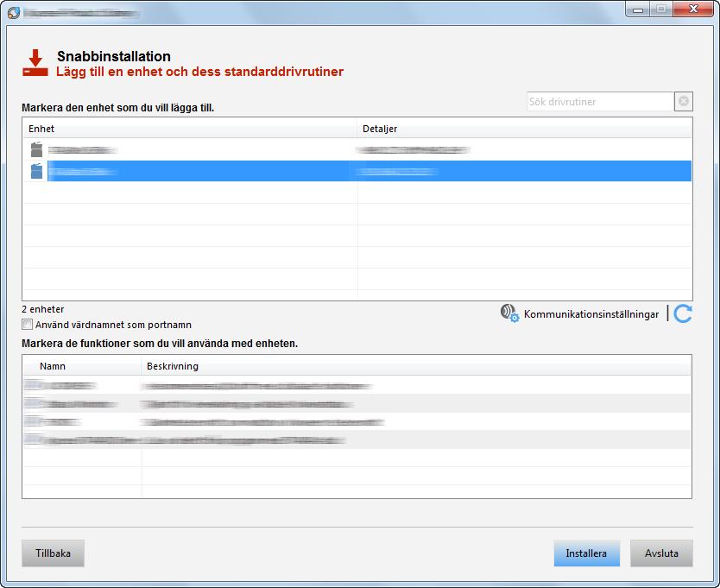
Task: Click the blue printer icon in selected row
Action: [37, 171]
